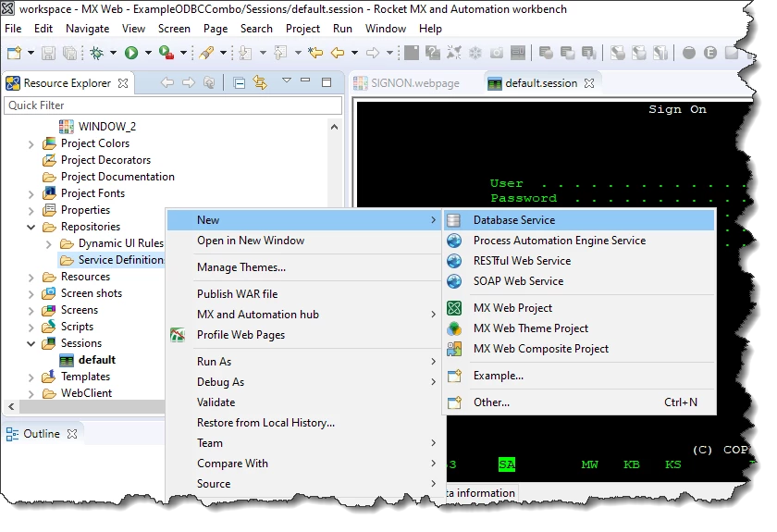The height and width of the screenshot is (532, 777).
Task: Select Open in New Window
Action: tap(303, 241)
